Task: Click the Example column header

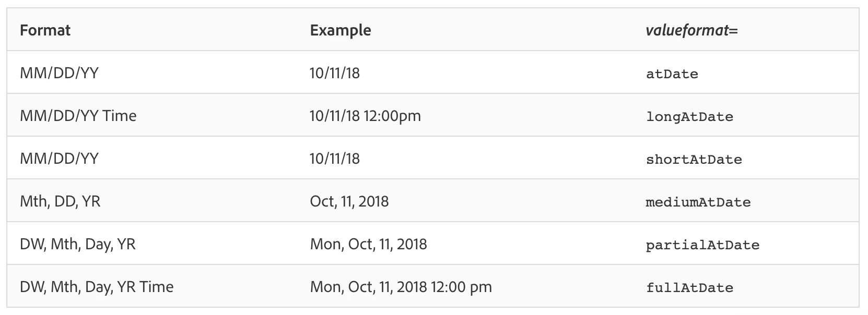Action: point(341,30)
